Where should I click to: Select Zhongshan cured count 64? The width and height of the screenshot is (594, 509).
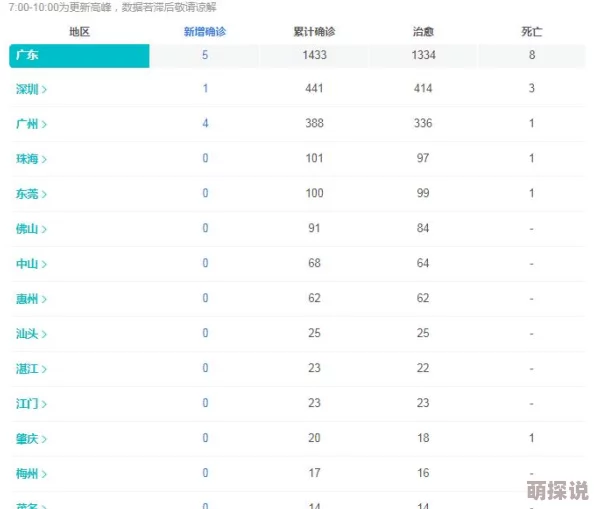423,263
